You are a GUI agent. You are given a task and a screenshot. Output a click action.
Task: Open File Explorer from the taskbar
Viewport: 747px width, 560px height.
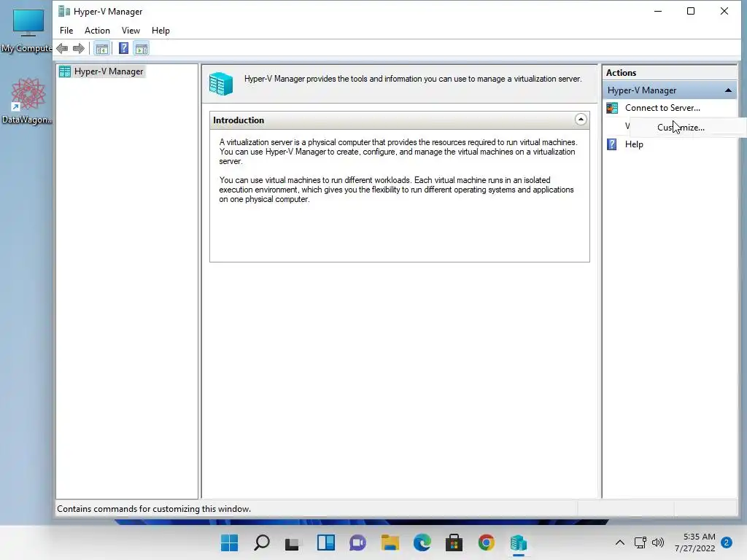click(x=390, y=542)
